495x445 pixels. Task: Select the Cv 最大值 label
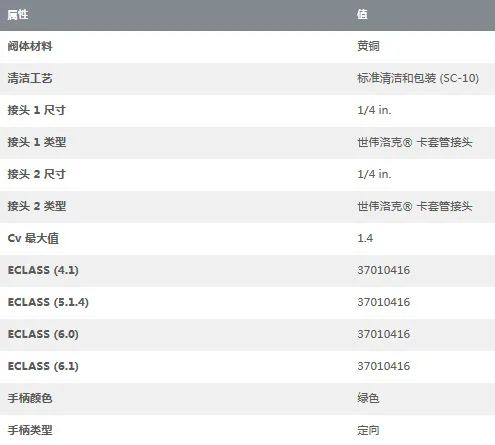coord(33,238)
